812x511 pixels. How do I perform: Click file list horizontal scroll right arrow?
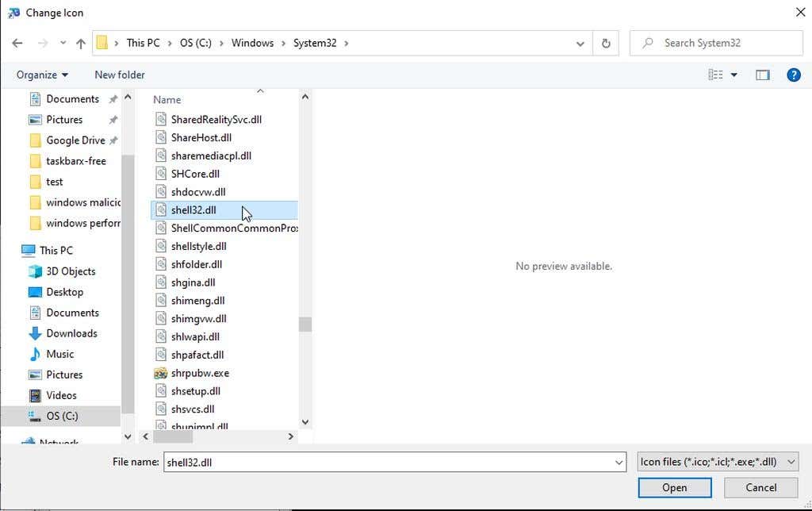290,437
